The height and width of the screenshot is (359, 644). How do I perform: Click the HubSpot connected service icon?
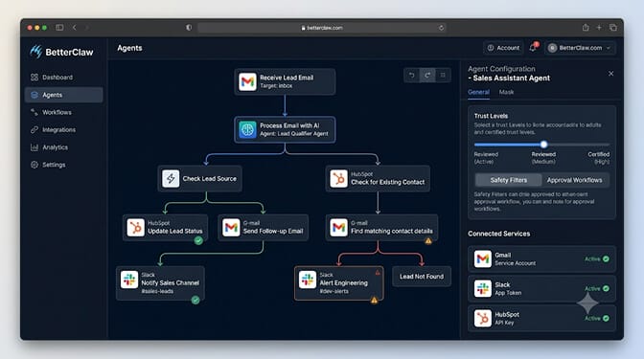(483, 319)
